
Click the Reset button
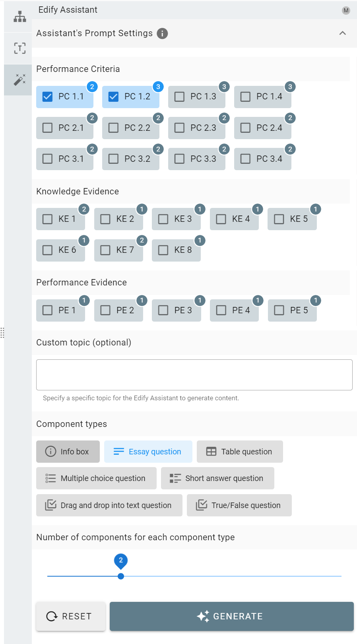coord(71,616)
